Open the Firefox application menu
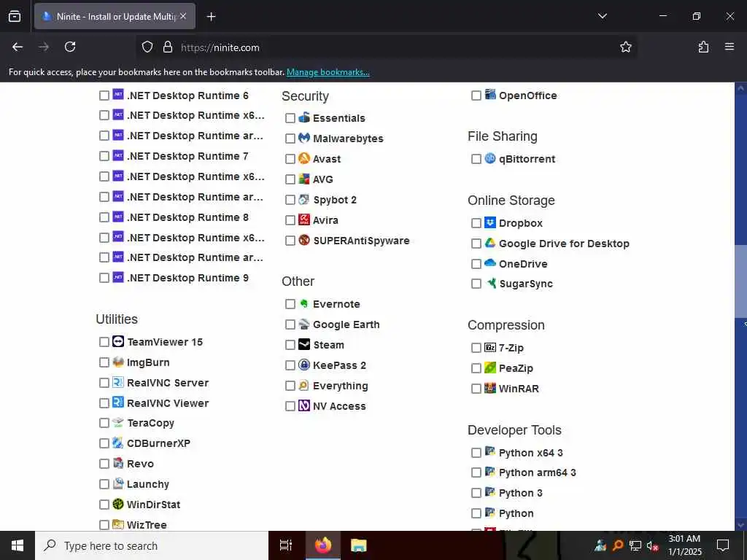Screen dimensions: 747x560 [729, 47]
